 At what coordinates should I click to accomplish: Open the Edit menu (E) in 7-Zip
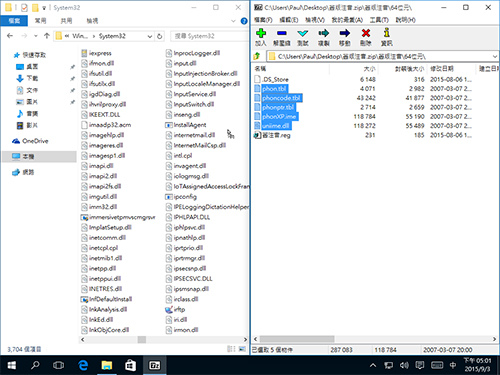288,20
